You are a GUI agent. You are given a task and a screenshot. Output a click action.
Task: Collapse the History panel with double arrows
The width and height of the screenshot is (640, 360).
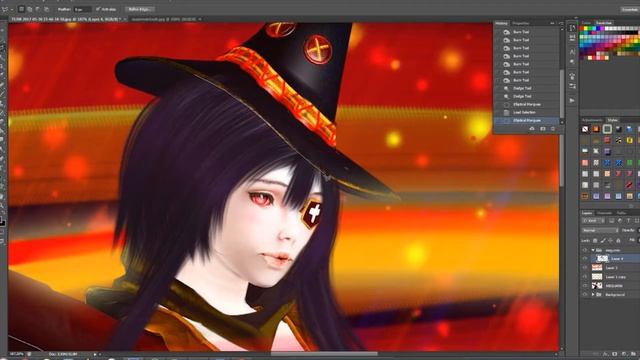click(x=553, y=23)
